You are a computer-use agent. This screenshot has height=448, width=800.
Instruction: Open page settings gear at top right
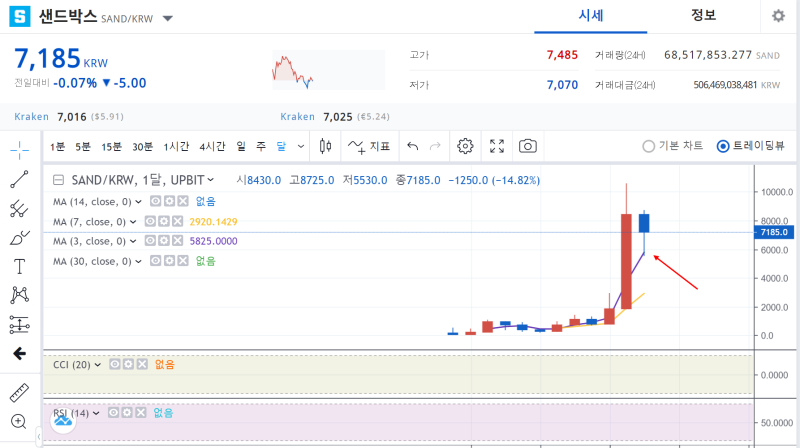tap(778, 16)
